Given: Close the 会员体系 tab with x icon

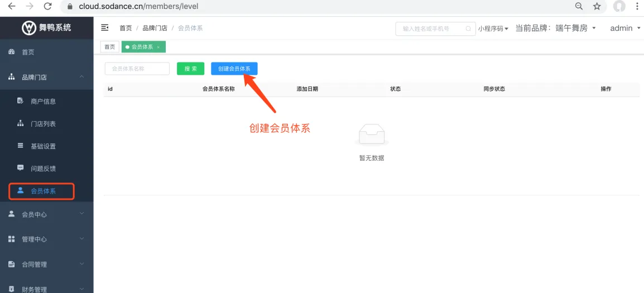Looking at the screenshot, I should point(158,47).
